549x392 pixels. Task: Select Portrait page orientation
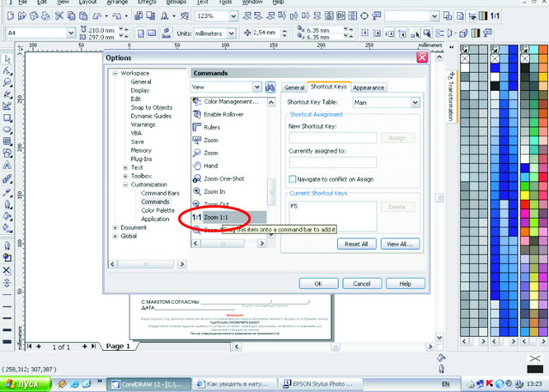tap(141, 33)
